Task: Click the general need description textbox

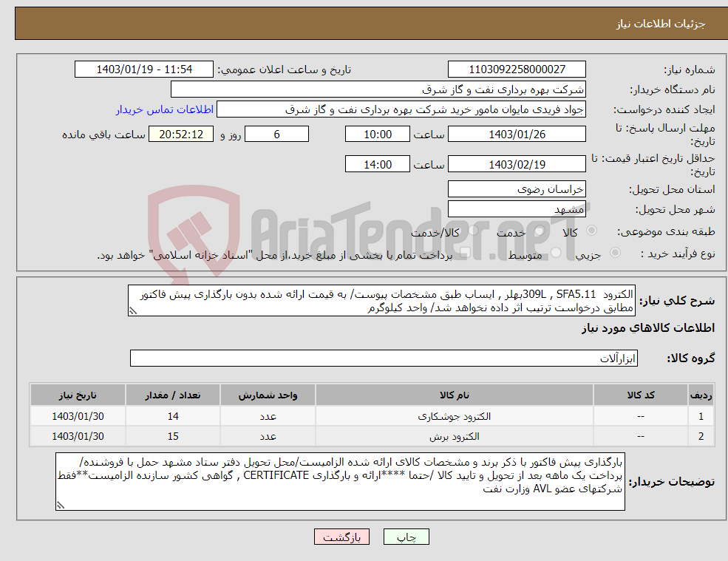Action: pyautogui.click(x=381, y=301)
